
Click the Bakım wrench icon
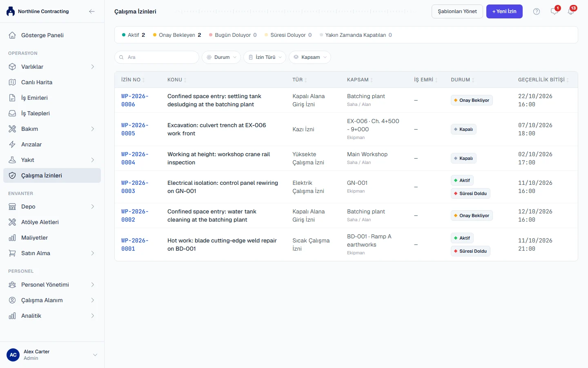12,129
